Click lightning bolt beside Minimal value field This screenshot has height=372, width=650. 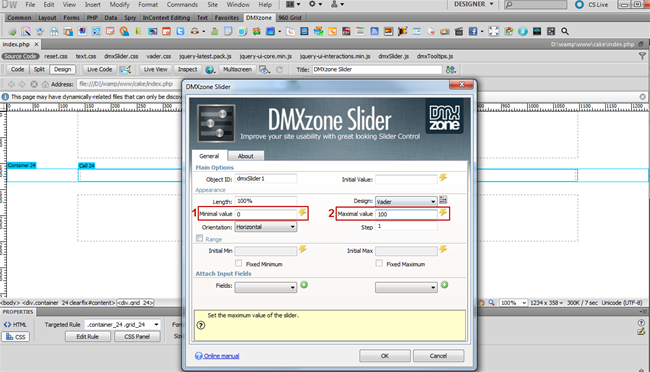(x=303, y=213)
